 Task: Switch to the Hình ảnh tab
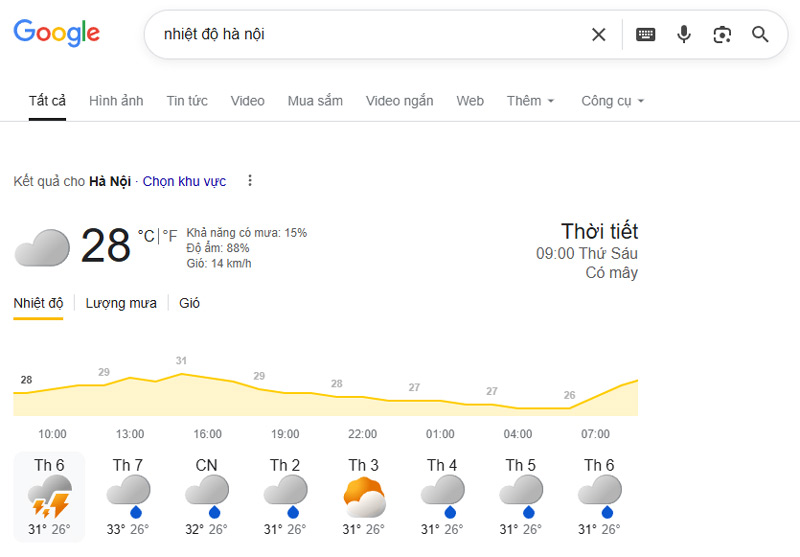point(116,101)
